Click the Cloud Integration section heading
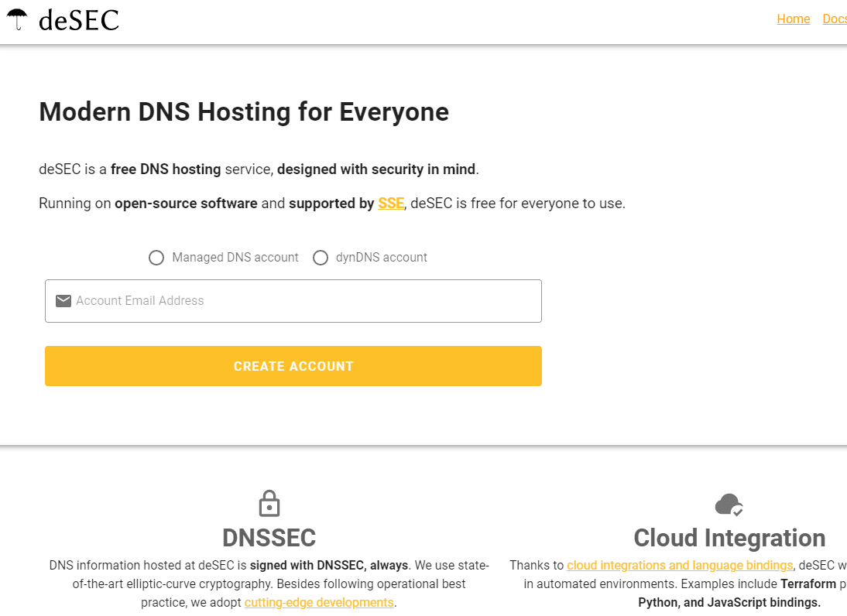847x616 pixels. click(729, 538)
